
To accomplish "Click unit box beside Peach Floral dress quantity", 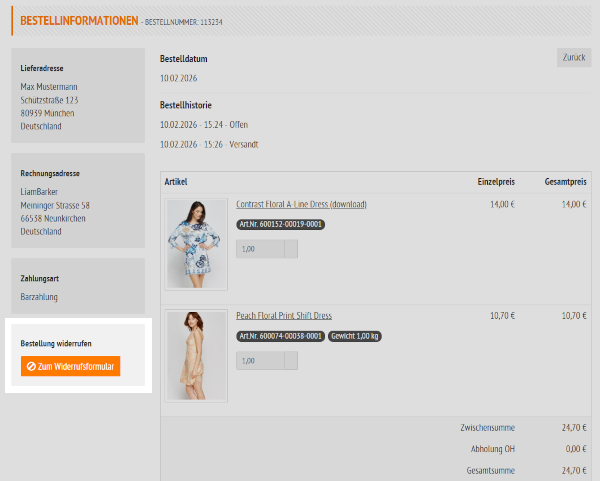I will click(291, 361).
